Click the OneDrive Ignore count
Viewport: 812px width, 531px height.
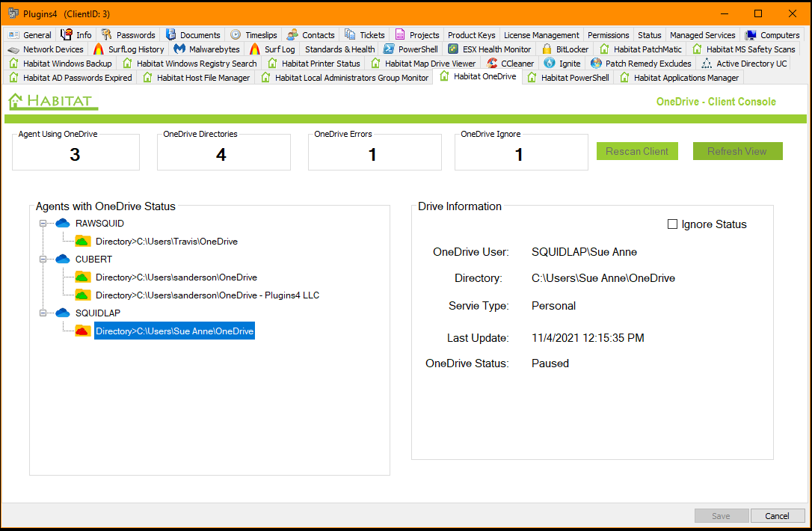click(x=519, y=154)
